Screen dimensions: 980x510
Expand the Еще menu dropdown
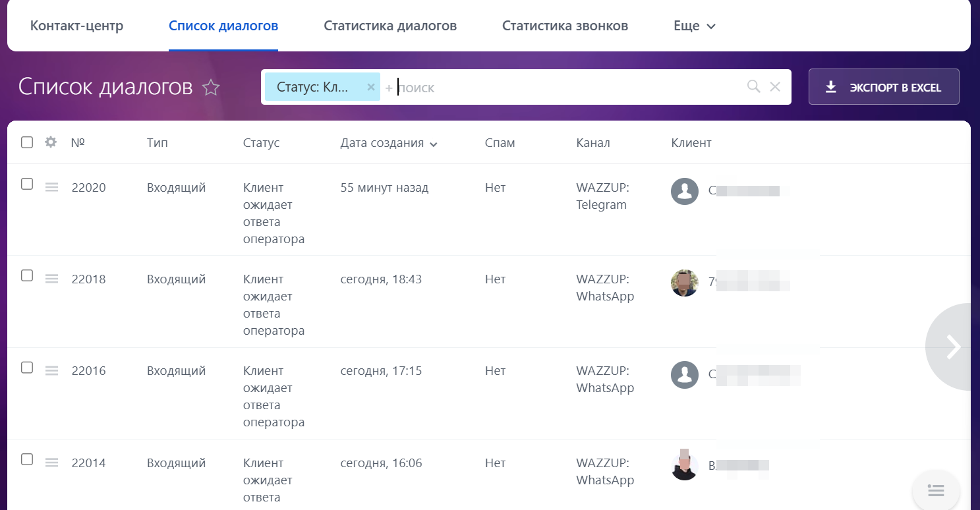click(694, 26)
